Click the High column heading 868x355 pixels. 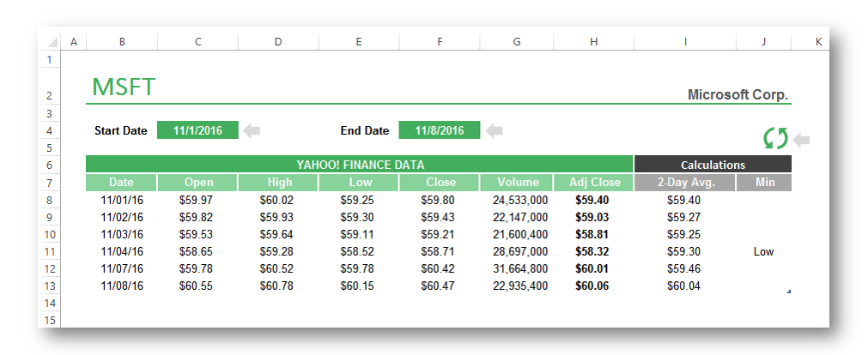(278, 183)
